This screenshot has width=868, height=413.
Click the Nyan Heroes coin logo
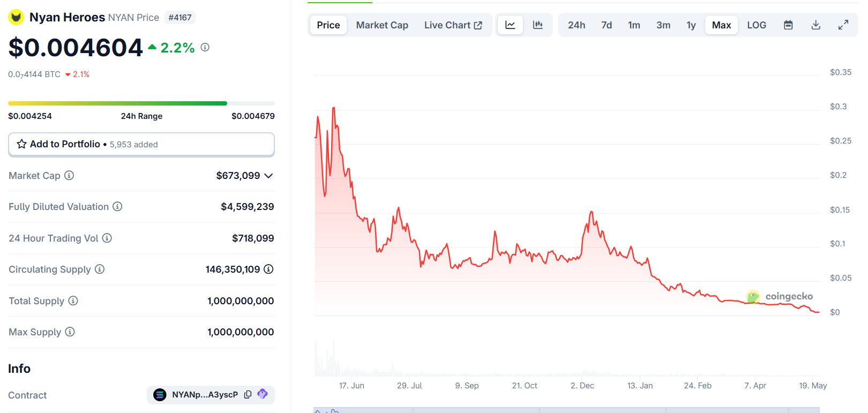[16, 18]
